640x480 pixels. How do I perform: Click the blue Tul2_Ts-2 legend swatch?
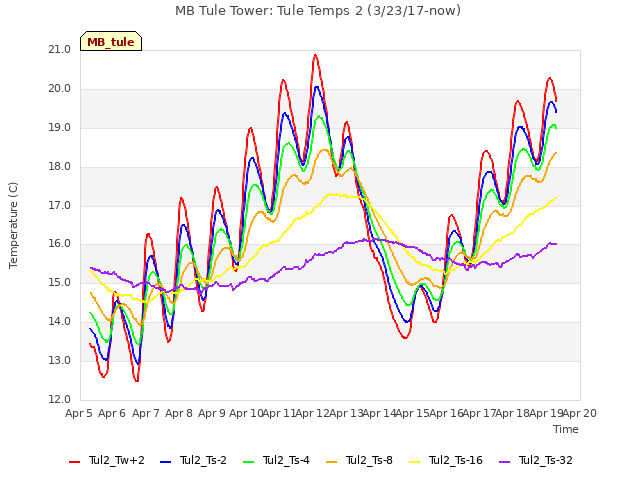click(x=165, y=462)
